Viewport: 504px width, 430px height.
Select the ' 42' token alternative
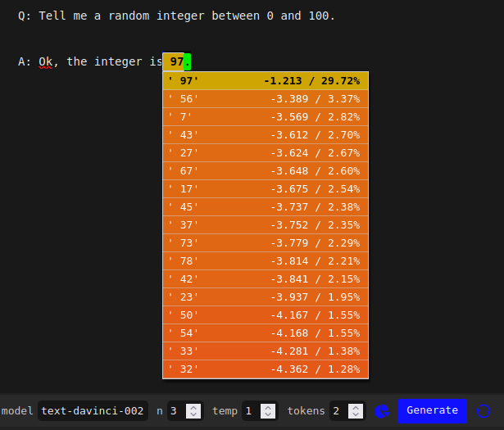[x=266, y=279]
